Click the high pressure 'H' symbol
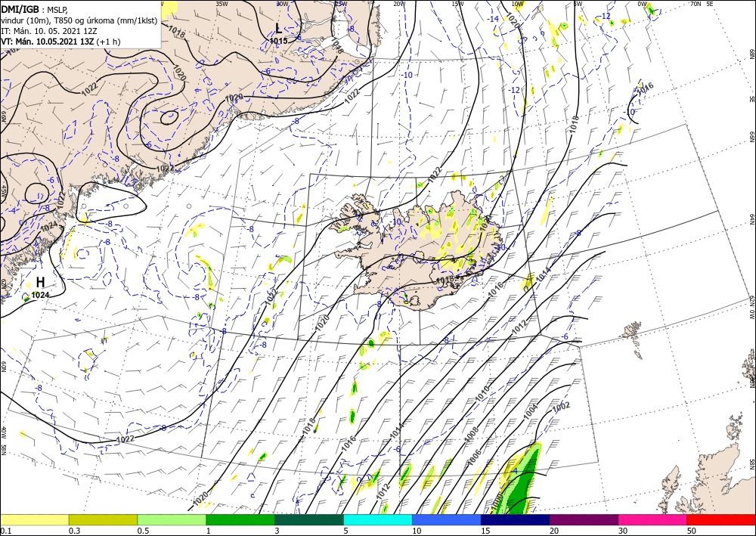Image resolution: width=756 pixels, height=536 pixels. click(x=41, y=282)
